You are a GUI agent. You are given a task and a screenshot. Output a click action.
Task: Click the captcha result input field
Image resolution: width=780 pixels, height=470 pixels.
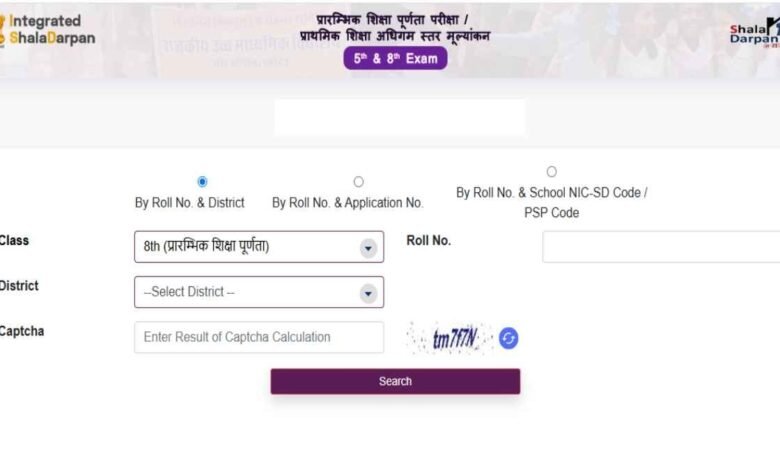259,337
